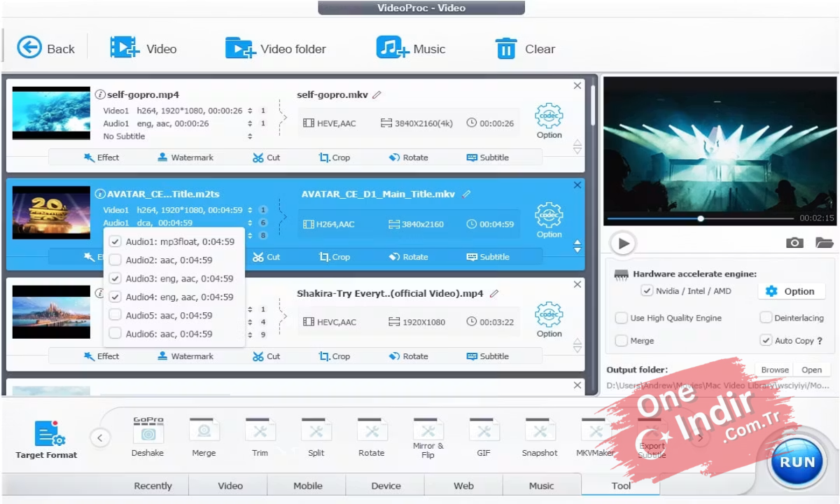Viewport: 840px width, 504px height.
Task: Enable Use High Quality Engine
Action: pos(621,318)
